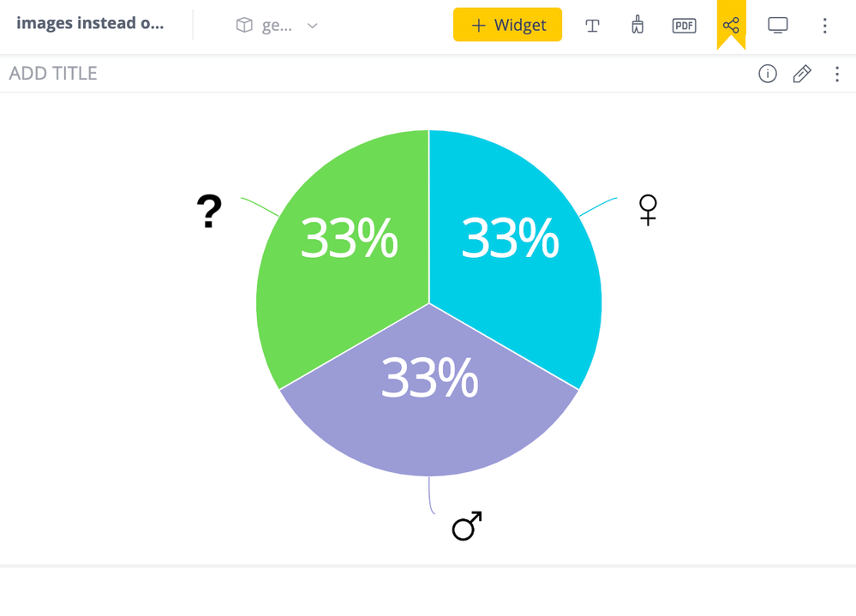The image size is (856, 616).
Task: Click the dashboard name "images instead o..."
Action: 90,23
